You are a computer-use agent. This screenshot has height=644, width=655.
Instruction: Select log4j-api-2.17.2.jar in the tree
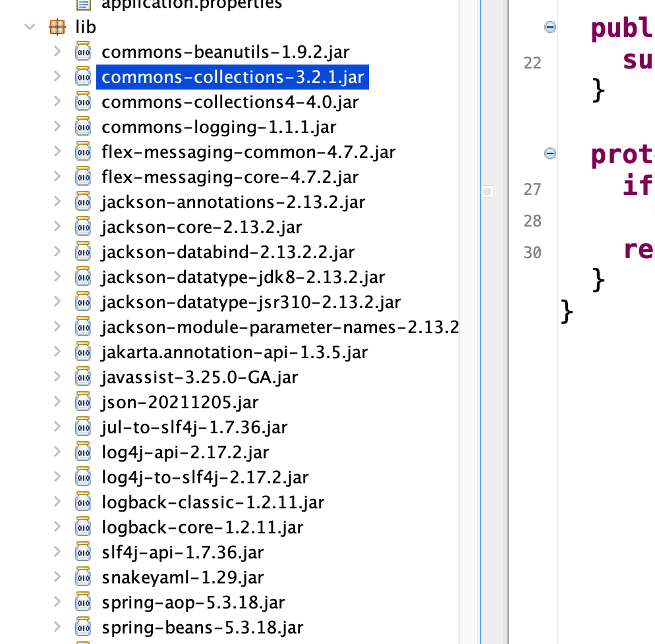pyautogui.click(x=185, y=452)
